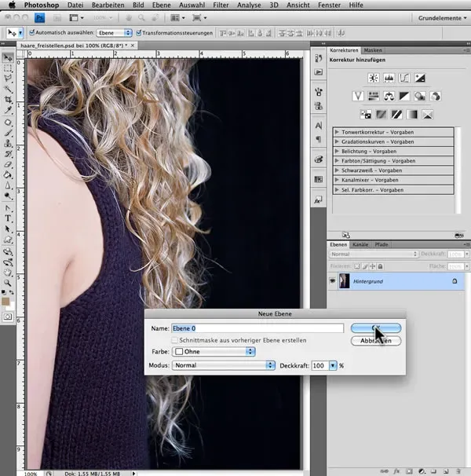Toggle 'Automatisch auswählen' checkbox
Viewport: 471px width, 476px height.
tap(31, 33)
